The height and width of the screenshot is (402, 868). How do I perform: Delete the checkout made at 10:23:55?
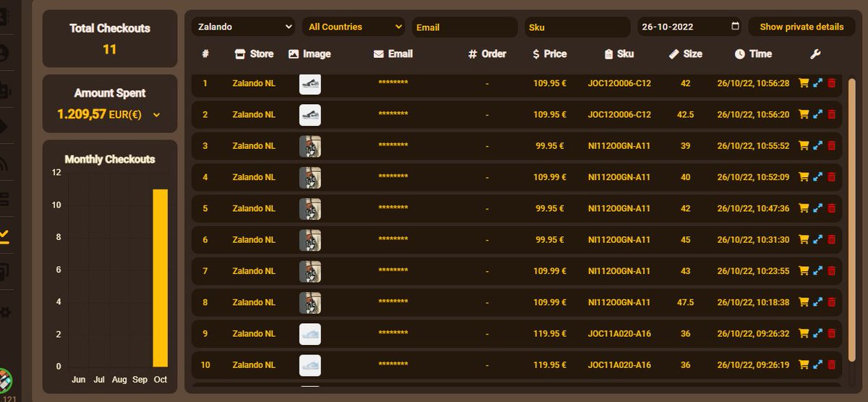click(831, 270)
